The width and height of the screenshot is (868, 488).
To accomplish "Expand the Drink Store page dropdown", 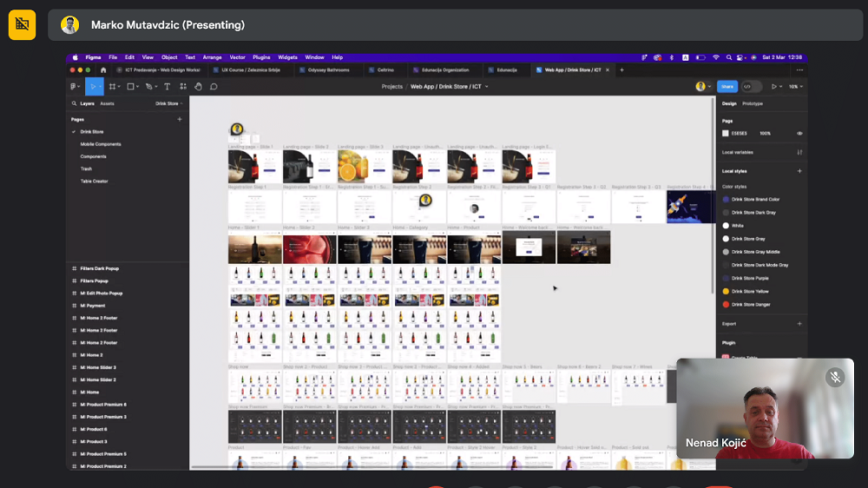I will 168,103.
